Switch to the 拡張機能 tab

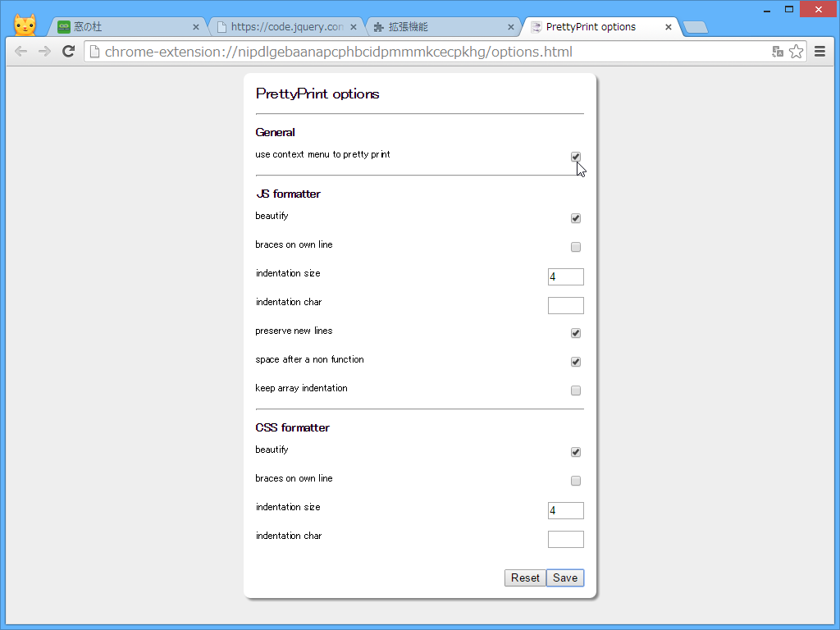click(444, 27)
